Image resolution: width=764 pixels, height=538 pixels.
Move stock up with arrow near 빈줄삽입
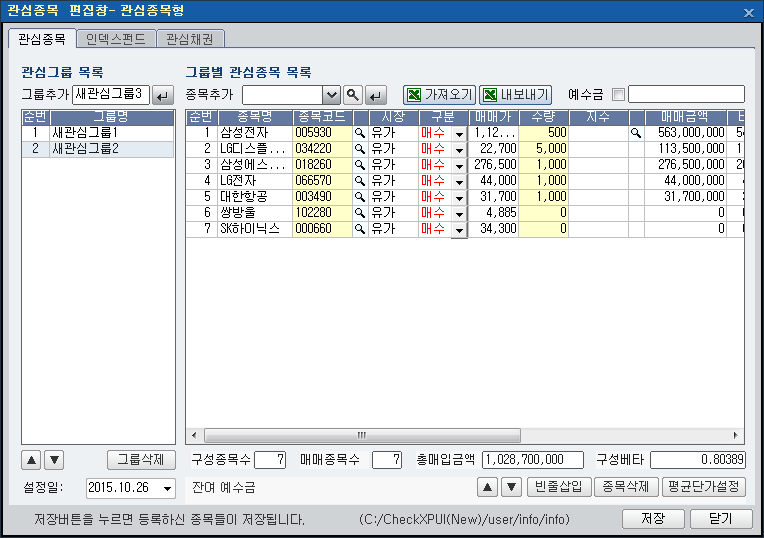tap(487, 487)
